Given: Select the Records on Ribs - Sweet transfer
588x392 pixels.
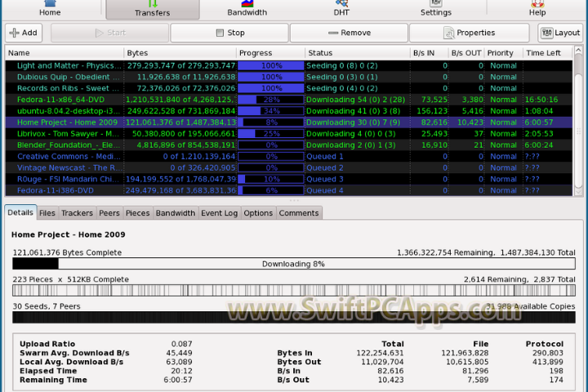Looking at the screenshot, I should [289, 88].
